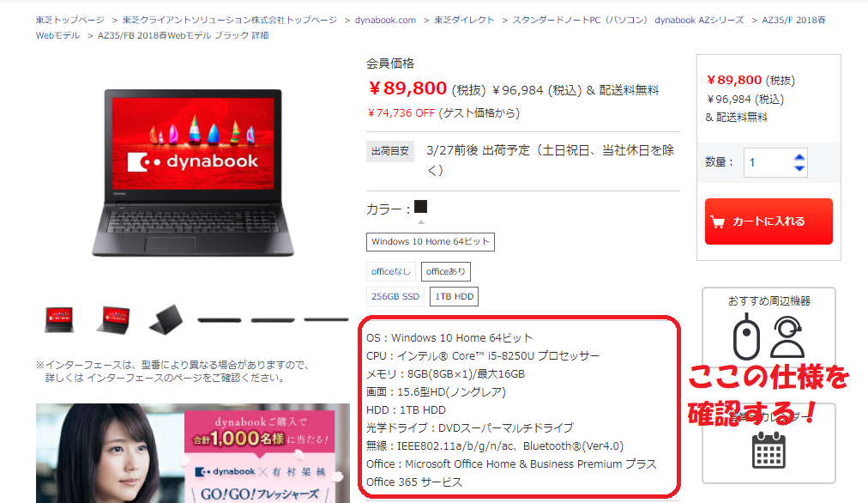868x503 pixels.
Task: Increase quantity with the up arrow
Action: click(x=799, y=157)
